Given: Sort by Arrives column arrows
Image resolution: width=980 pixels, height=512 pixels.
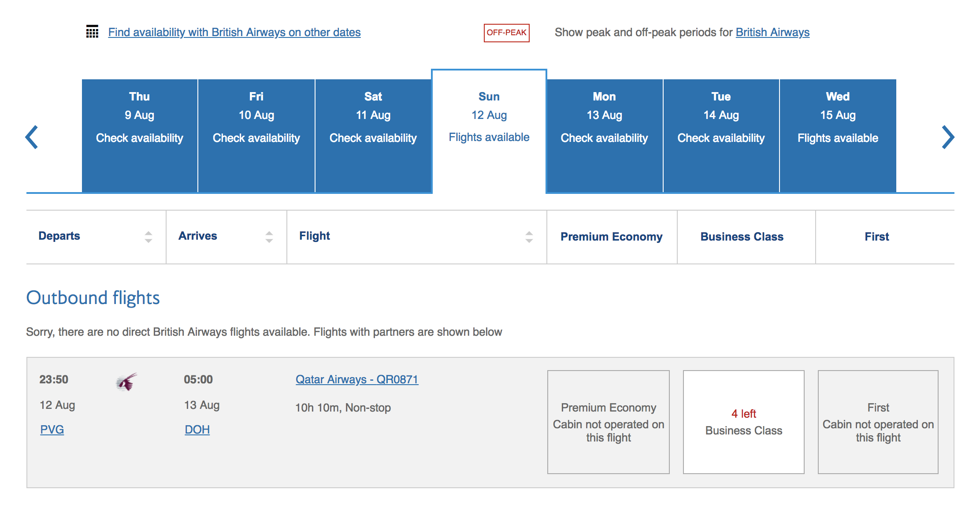Looking at the screenshot, I should tap(269, 237).
